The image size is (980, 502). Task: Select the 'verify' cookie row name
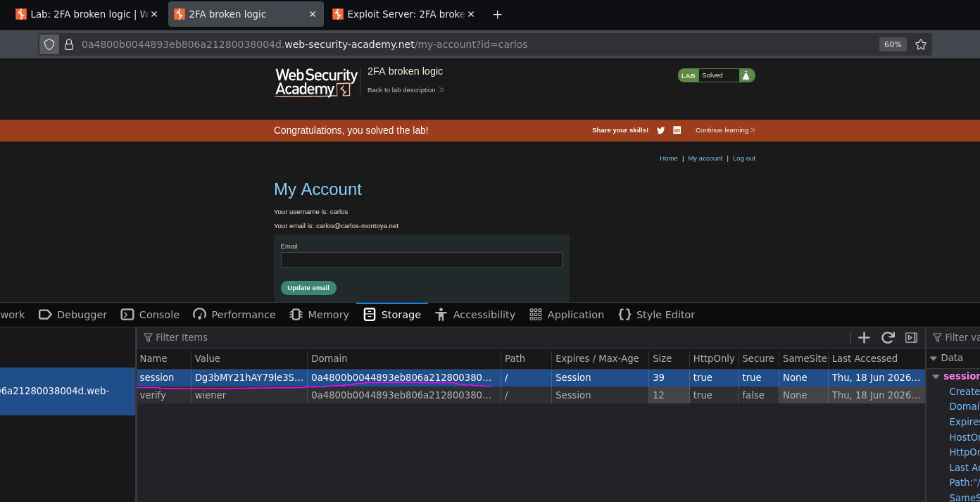pos(163,395)
